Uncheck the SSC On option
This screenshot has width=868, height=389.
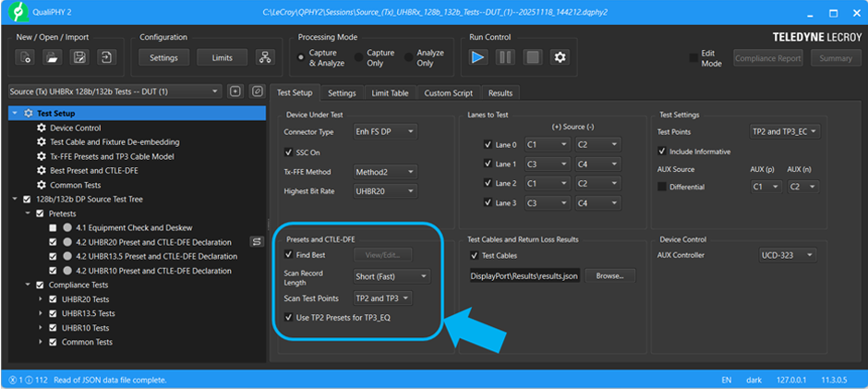289,152
